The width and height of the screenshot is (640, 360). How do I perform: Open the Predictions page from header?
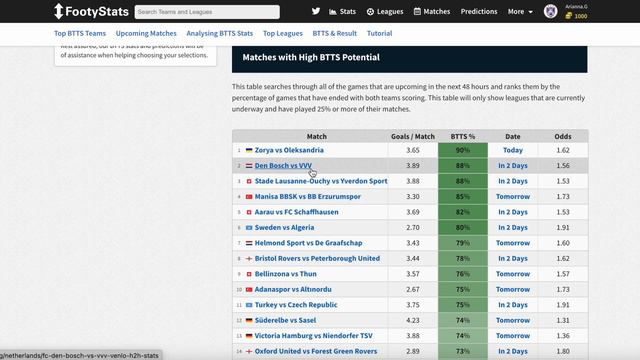click(x=479, y=11)
